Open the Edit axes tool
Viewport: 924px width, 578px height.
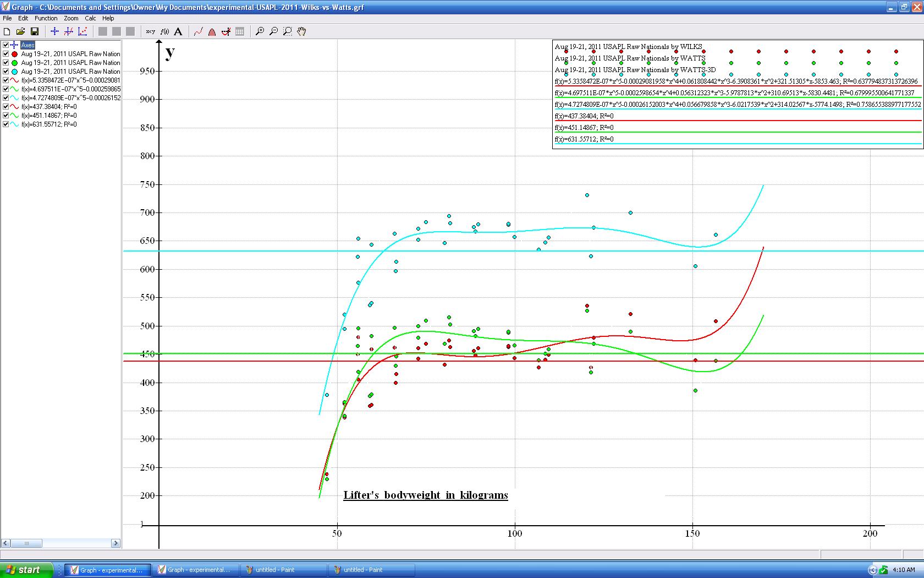[54, 31]
